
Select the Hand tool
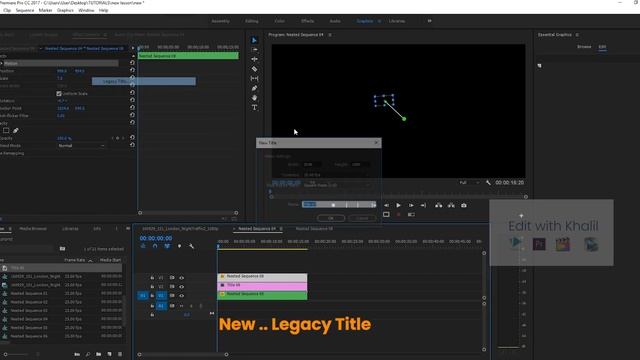click(254, 98)
